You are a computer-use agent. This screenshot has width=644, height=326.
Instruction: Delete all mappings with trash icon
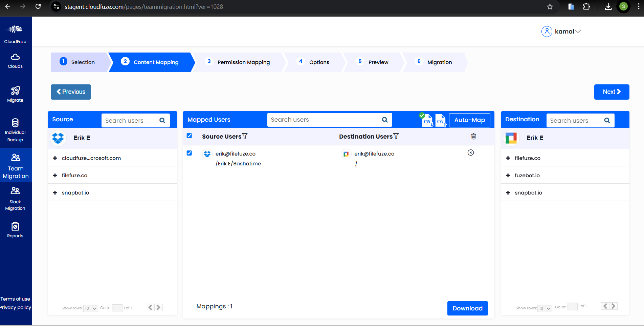tap(473, 136)
